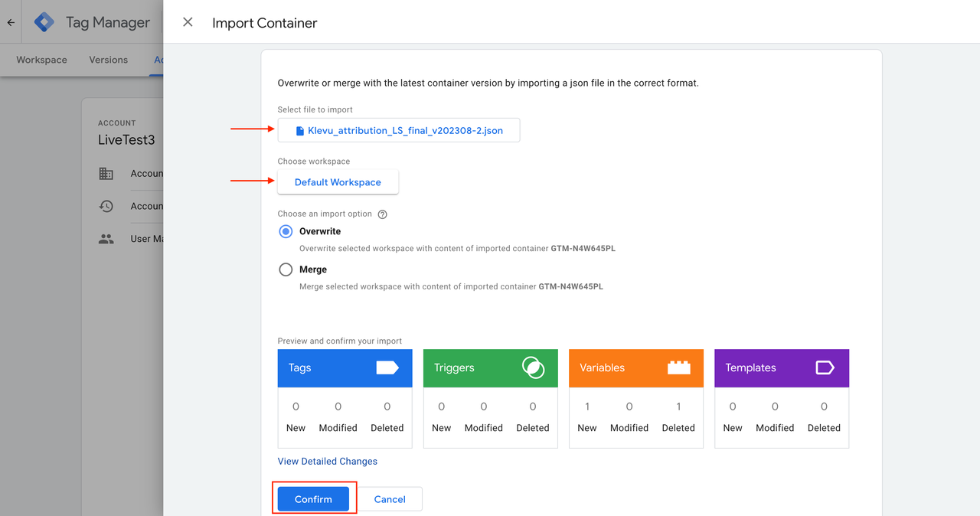
Task: Select the Overwrite import option
Action: pos(286,231)
